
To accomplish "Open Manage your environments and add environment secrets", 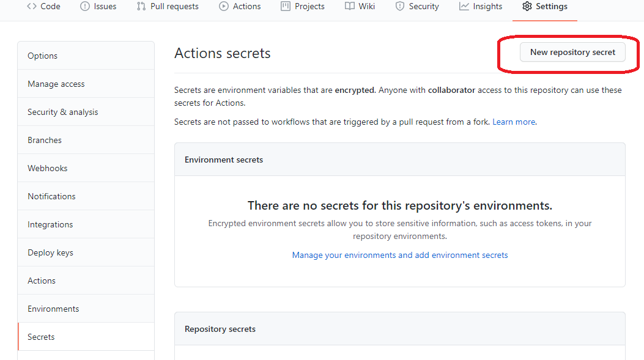I will tap(400, 255).
